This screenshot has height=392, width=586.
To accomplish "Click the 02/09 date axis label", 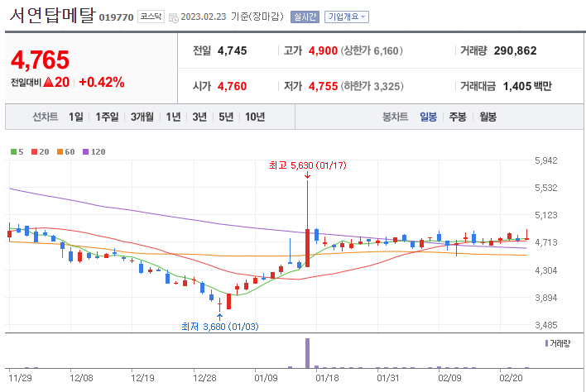I will (450, 378).
